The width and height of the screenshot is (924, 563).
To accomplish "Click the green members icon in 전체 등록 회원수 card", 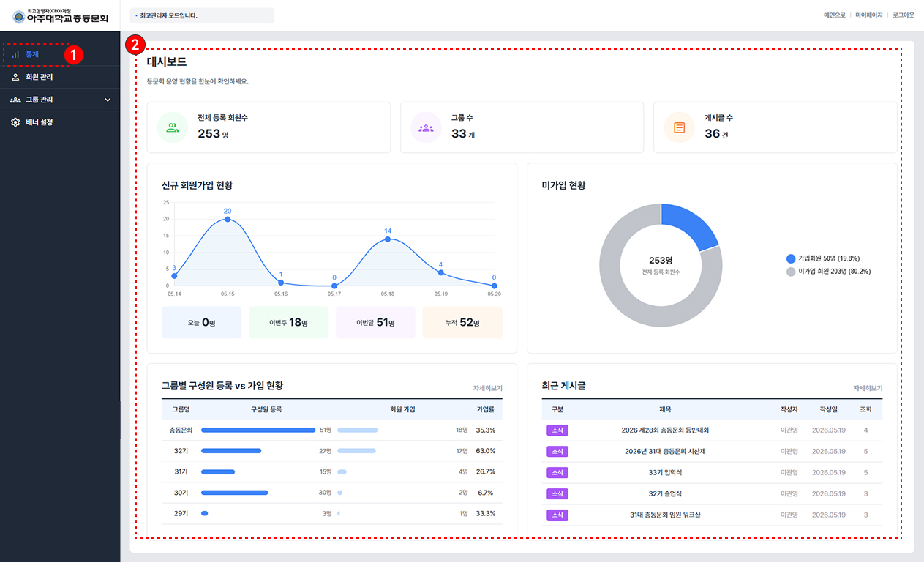I will 173,127.
